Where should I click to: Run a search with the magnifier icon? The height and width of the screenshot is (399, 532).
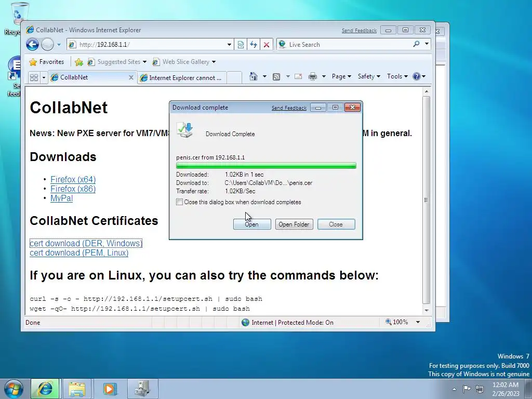click(x=416, y=44)
